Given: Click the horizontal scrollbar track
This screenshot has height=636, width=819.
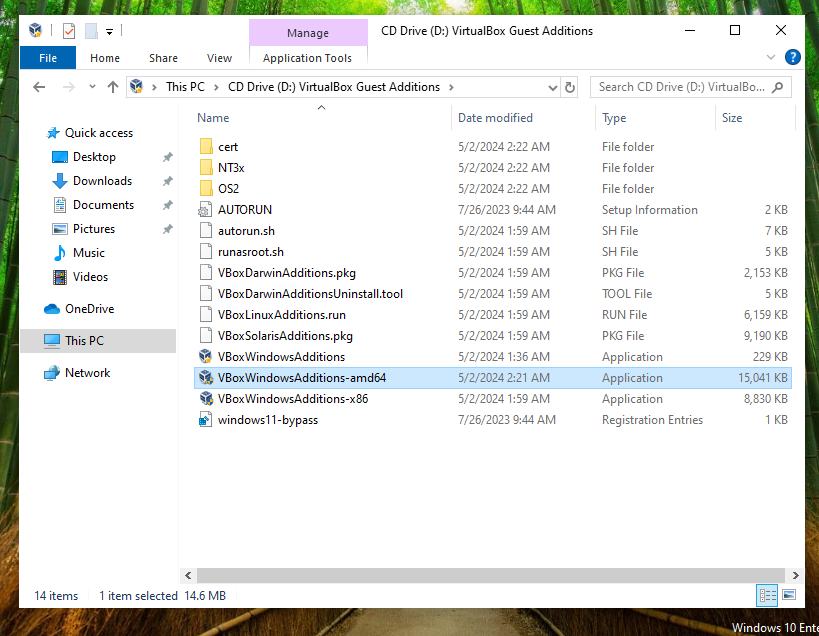Looking at the screenshot, I should 490,576.
